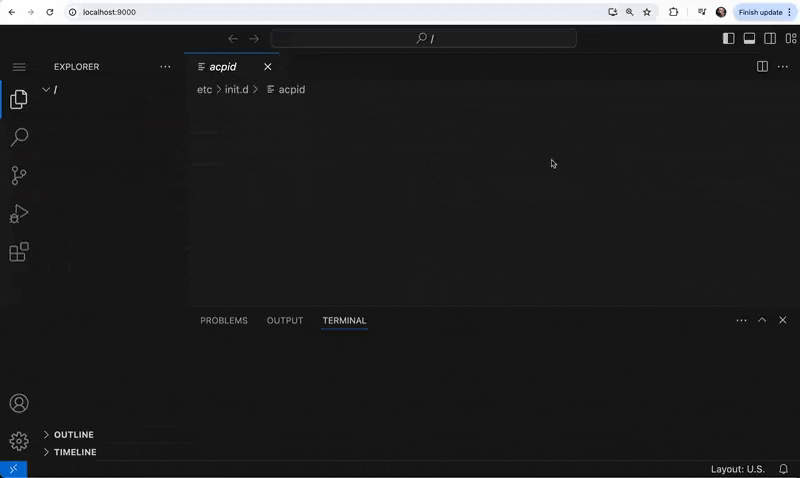This screenshot has height=478, width=800.
Task: Toggle the secondary side bar visibility
Action: [x=770, y=39]
